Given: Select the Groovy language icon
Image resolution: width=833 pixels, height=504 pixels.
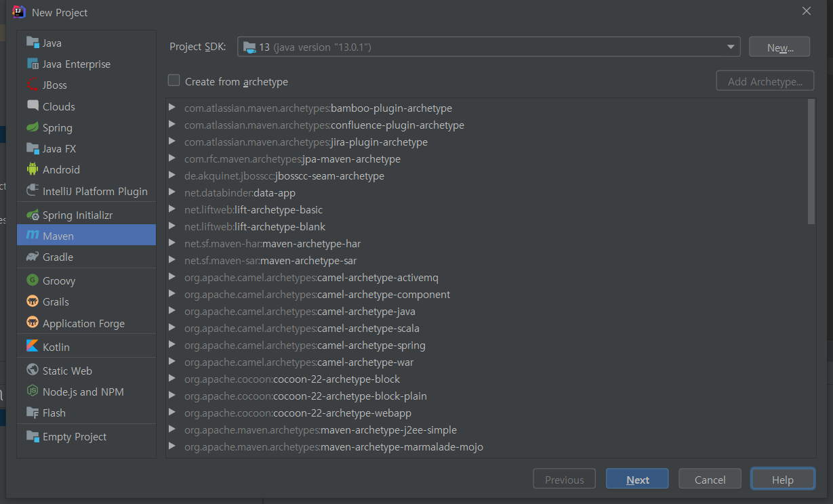Looking at the screenshot, I should click(32, 280).
